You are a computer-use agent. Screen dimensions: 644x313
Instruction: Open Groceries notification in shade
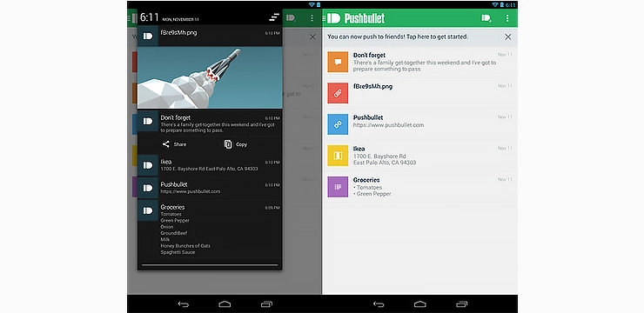[210, 229]
